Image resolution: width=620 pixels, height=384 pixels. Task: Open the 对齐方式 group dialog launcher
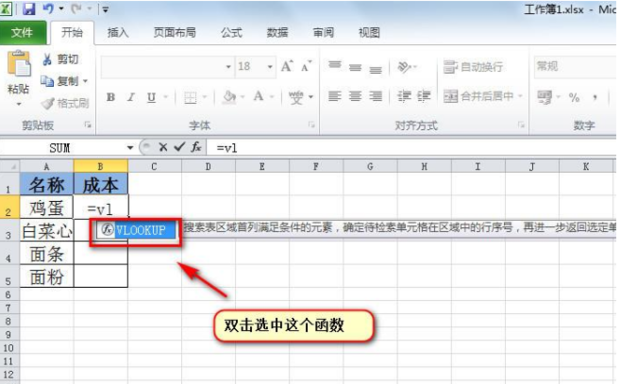pyautogui.click(x=521, y=125)
